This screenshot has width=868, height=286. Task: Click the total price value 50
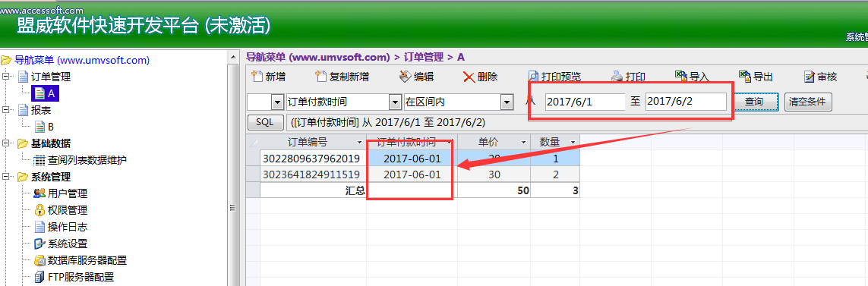pyautogui.click(x=522, y=190)
